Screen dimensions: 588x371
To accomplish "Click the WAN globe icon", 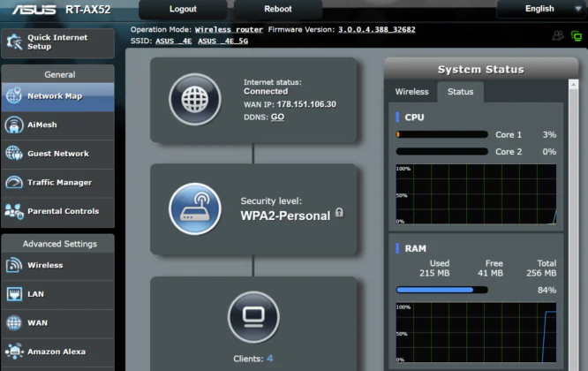I will 14,323.
